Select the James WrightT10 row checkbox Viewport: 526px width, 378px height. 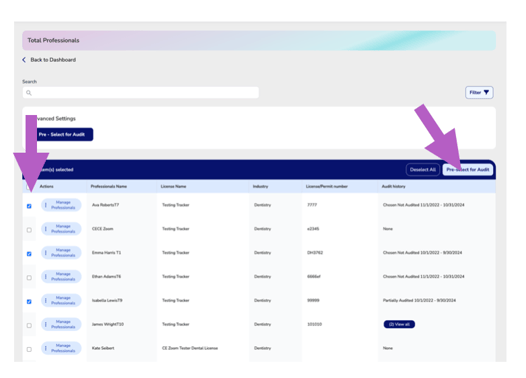(x=29, y=325)
